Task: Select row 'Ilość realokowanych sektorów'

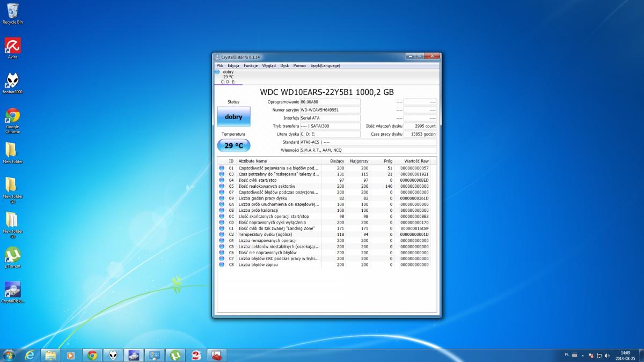Action: pos(327,186)
